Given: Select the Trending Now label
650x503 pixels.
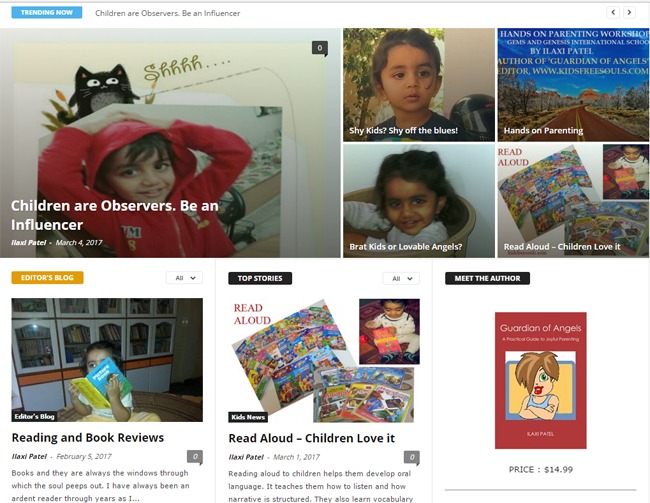Looking at the screenshot, I should 47,12.
